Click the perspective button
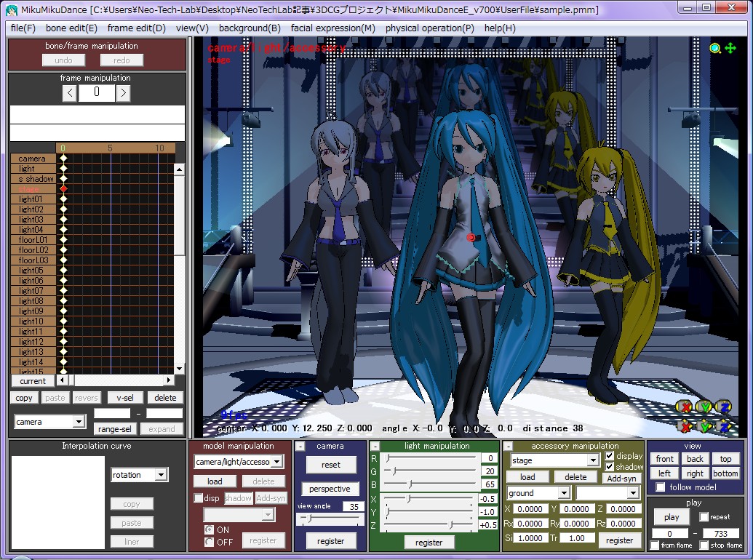Screen dimensions: 753x560 click(x=330, y=489)
